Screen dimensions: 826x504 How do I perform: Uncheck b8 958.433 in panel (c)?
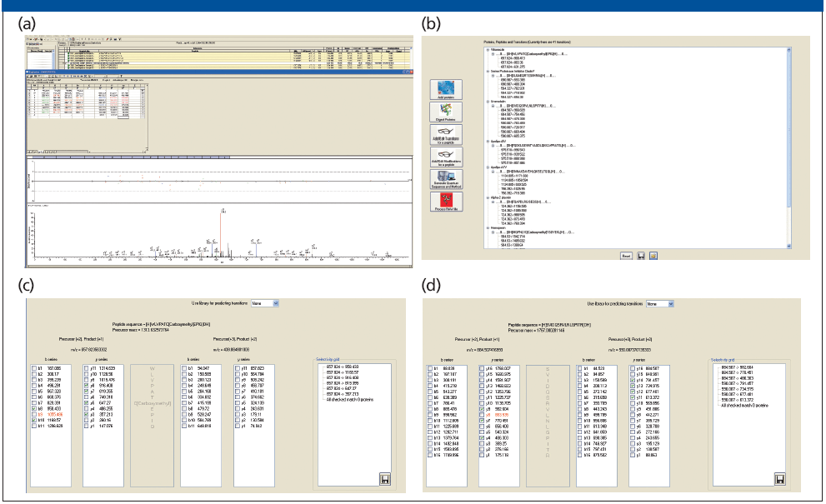(34, 409)
